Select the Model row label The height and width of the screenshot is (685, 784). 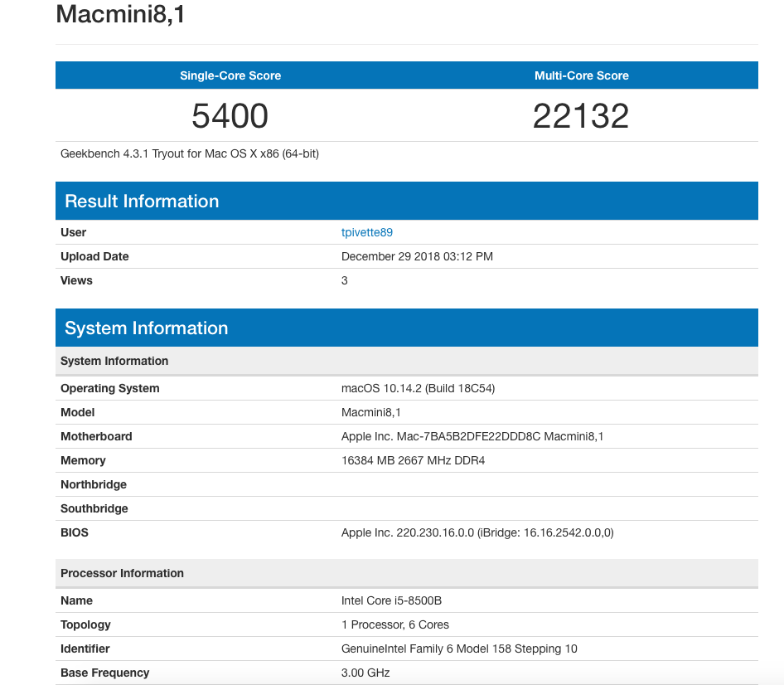point(78,412)
